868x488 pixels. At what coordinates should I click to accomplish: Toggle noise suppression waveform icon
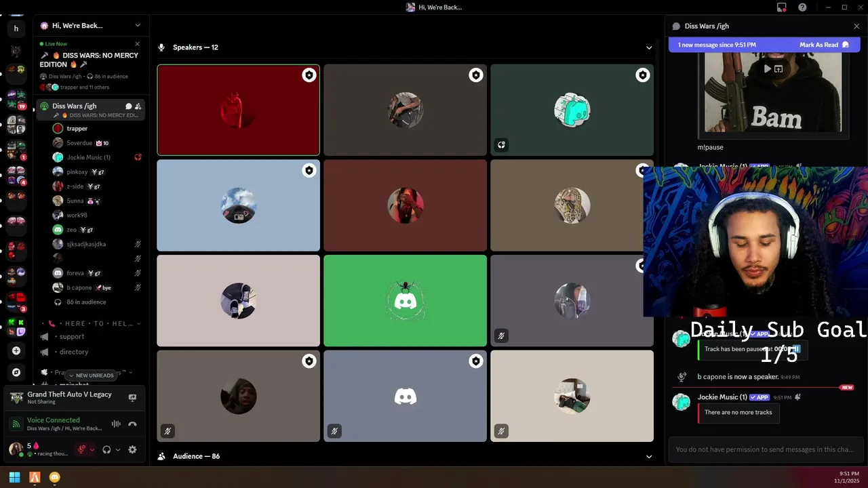pos(116,424)
